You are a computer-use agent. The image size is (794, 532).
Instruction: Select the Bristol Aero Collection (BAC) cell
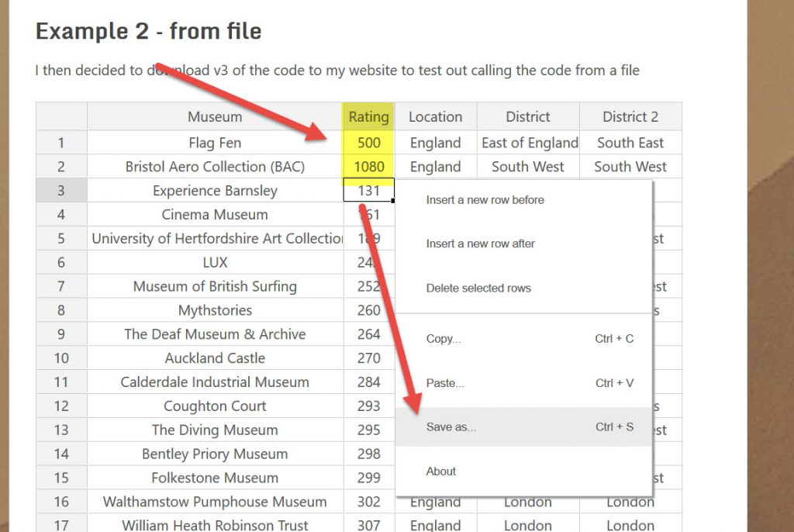[215, 167]
